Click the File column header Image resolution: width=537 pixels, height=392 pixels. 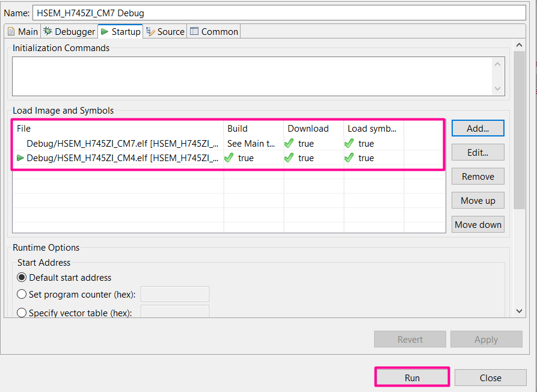118,129
